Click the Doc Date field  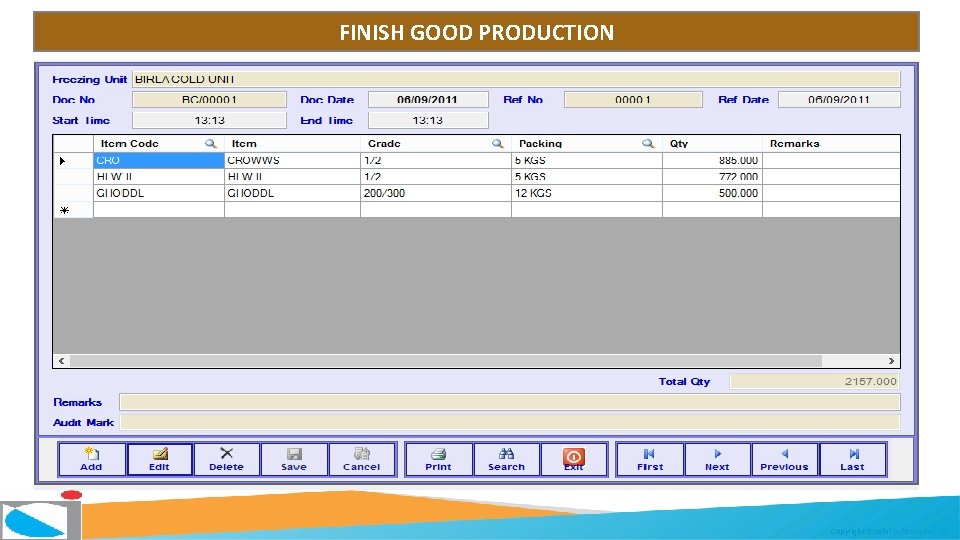coord(428,100)
